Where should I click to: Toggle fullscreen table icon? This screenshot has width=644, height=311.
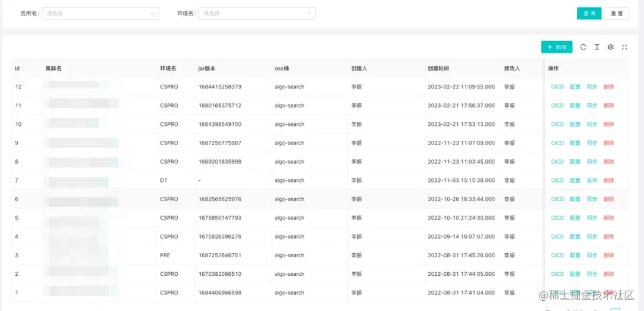[x=624, y=47]
